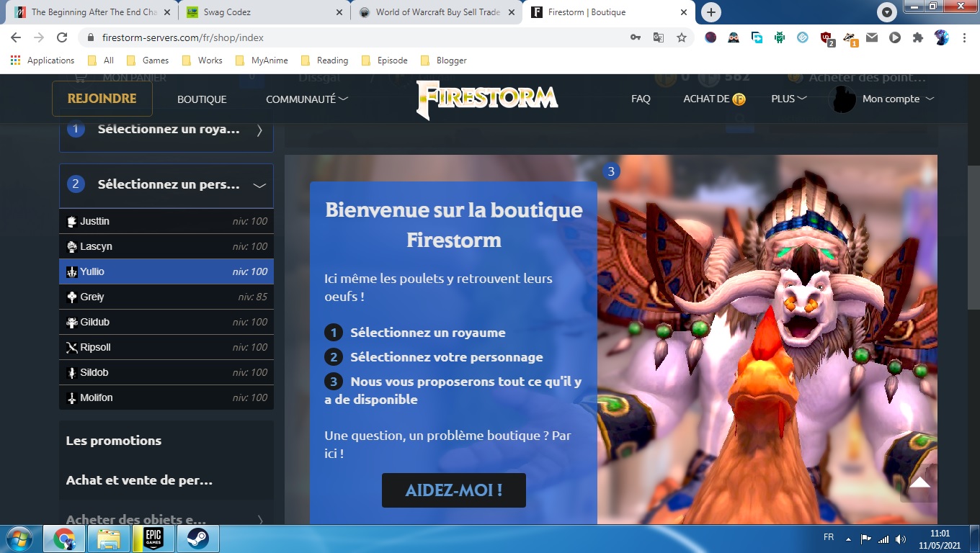Collapse 'Sélectionnez un pers...' character list
The width and height of the screenshot is (980, 553).
coord(166,185)
